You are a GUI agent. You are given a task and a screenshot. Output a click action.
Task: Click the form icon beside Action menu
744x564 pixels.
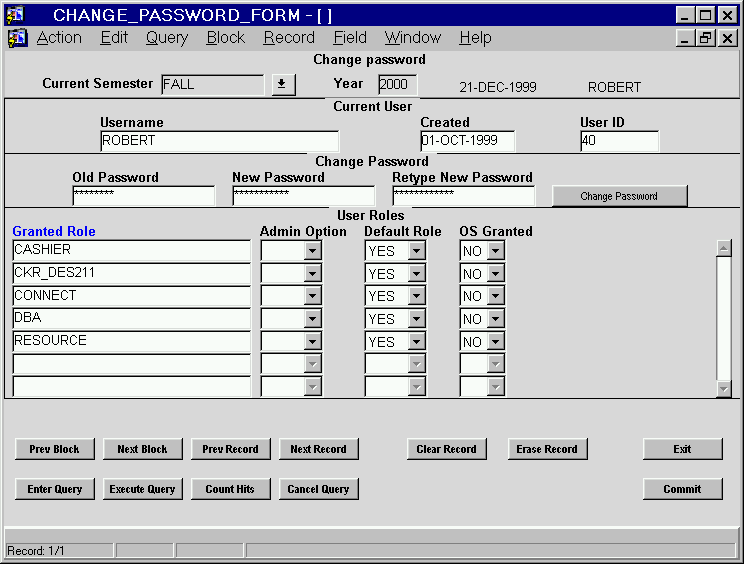pos(18,38)
